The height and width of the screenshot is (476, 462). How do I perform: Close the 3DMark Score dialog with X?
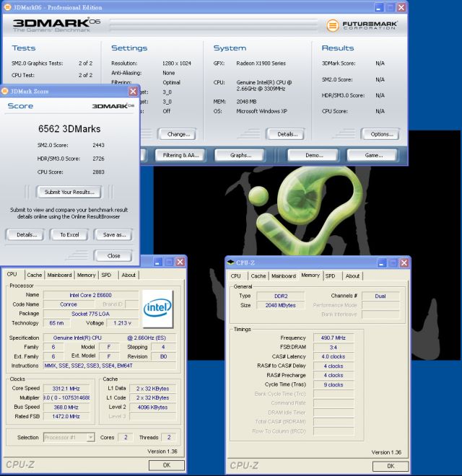click(x=133, y=91)
